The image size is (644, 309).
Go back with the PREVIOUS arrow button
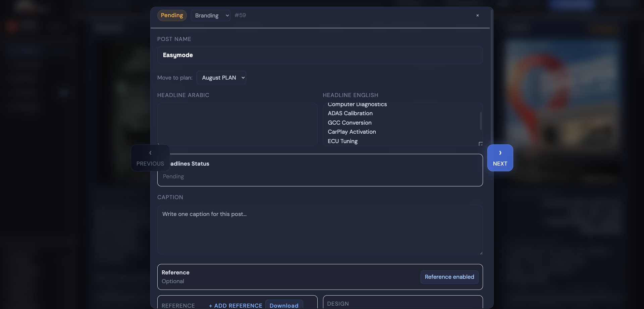(150, 158)
